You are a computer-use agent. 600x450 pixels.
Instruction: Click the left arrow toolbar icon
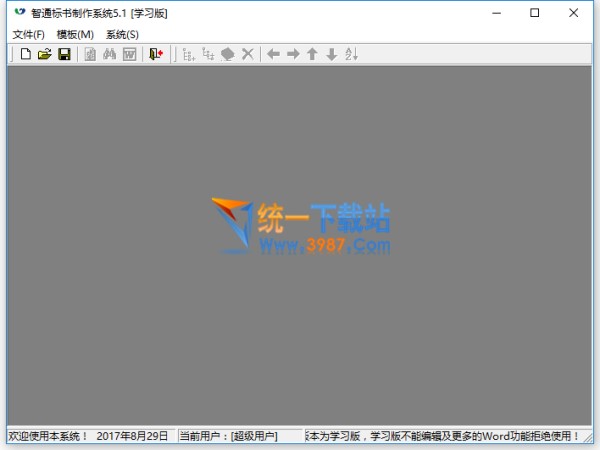[273, 54]
